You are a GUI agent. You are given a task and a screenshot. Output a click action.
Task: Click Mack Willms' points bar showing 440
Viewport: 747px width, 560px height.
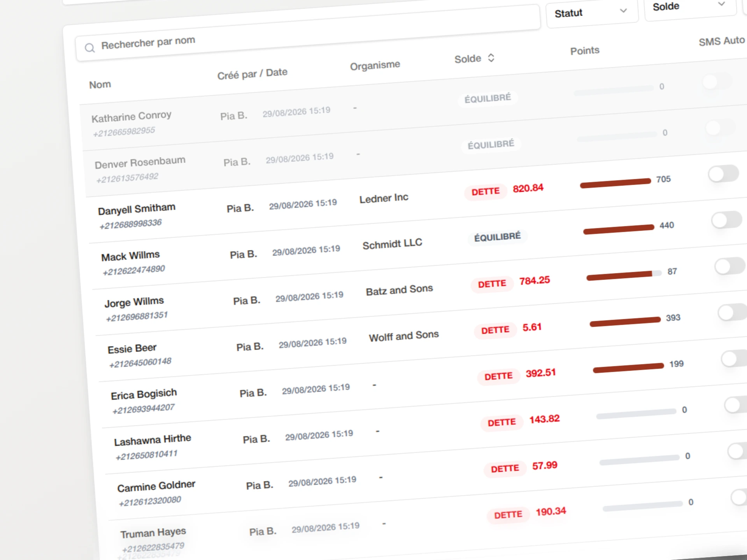click(x=619, y=229)
